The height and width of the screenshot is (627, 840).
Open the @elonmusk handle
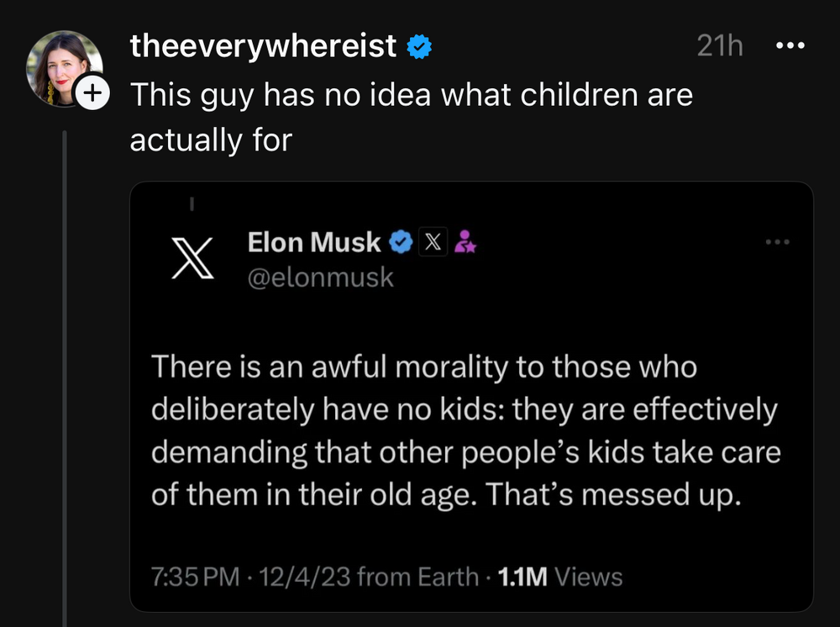(320, 277)
